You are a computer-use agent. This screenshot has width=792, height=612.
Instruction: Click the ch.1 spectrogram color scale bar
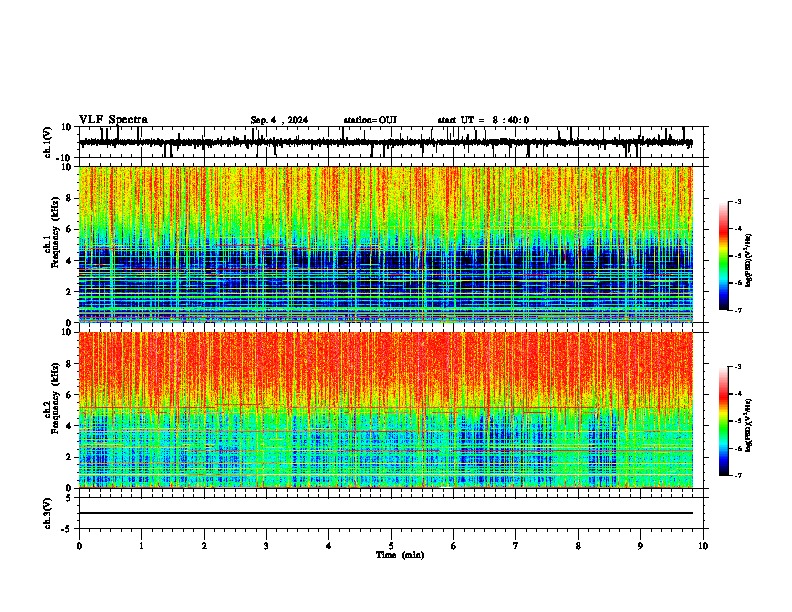(x=724, y=256)
